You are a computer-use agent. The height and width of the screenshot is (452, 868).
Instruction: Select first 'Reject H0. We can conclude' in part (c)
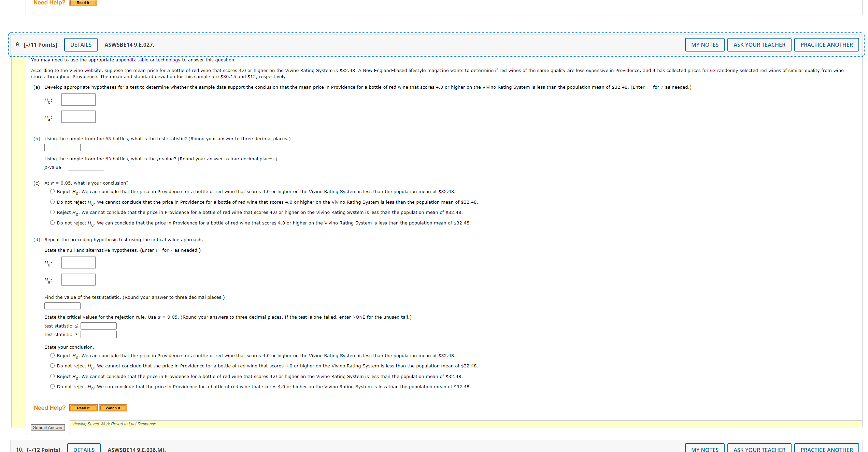52,191
